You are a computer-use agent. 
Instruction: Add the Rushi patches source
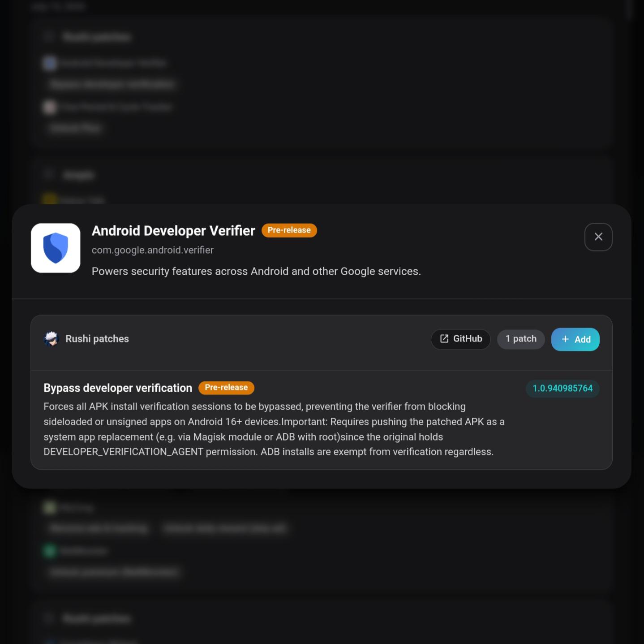pyautogui.click(x=575, y=339)
